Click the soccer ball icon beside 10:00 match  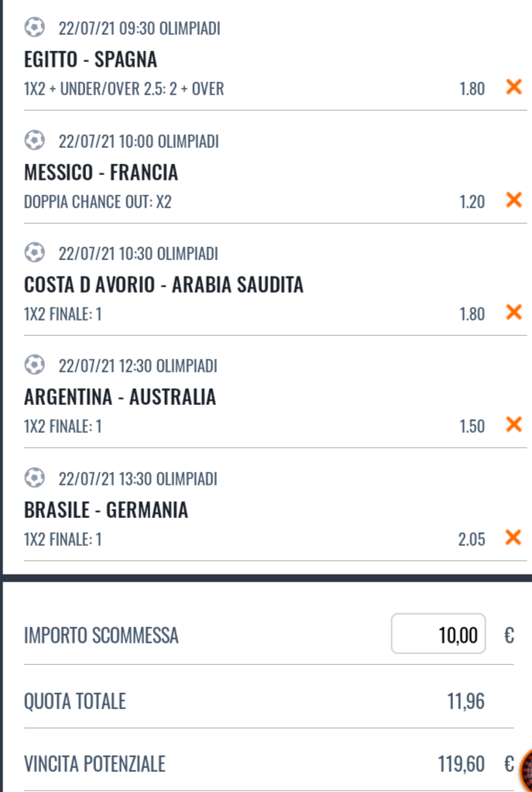(35, 141)
